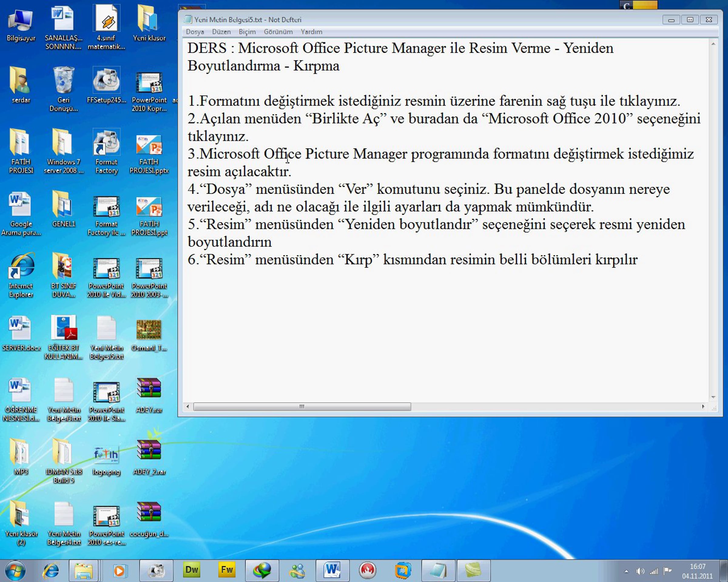The height and width of the screenshot is (582, 728).
Task: Click the line starting "1.Formatını değiştirmek"
Action: [434, 101]
